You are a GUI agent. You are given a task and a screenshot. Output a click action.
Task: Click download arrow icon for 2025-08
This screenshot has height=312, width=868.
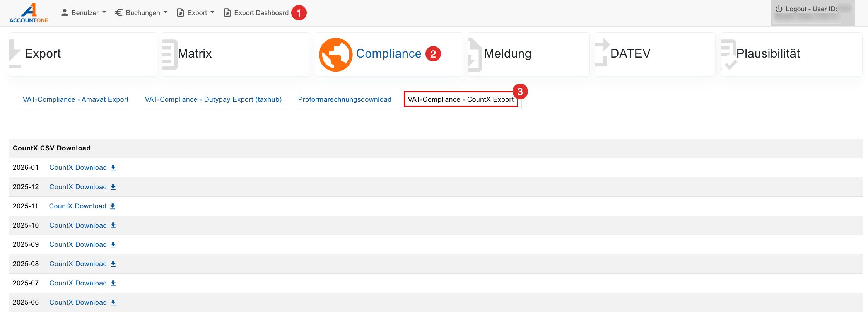(113, 264)
